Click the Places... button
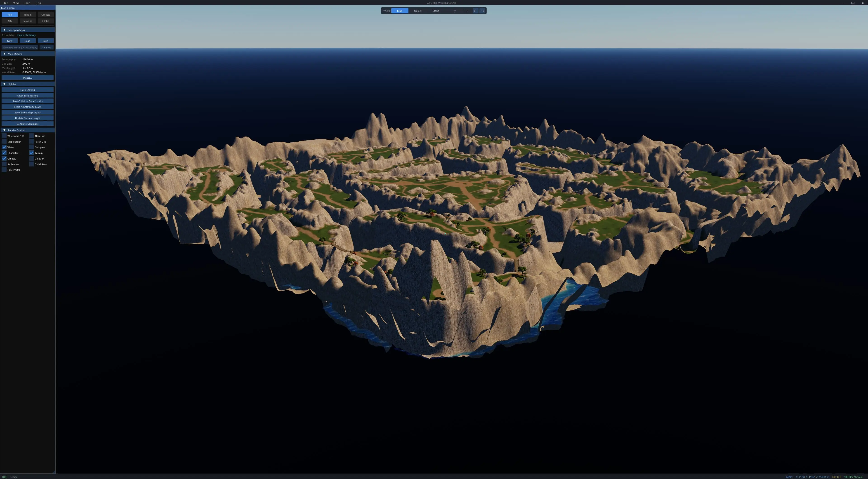868x479 pixels. pyautogui.click(x=28, y=78)
